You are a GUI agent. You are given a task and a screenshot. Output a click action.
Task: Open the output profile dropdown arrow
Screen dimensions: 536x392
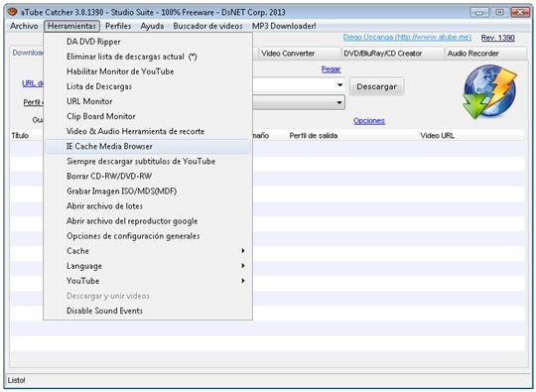click(x=339, y=102)
